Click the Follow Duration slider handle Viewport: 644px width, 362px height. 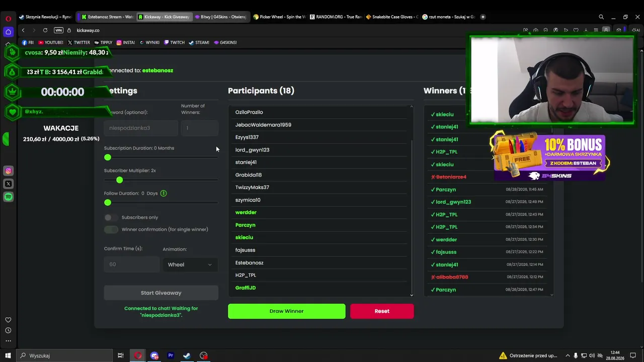(x=108, y=203)
